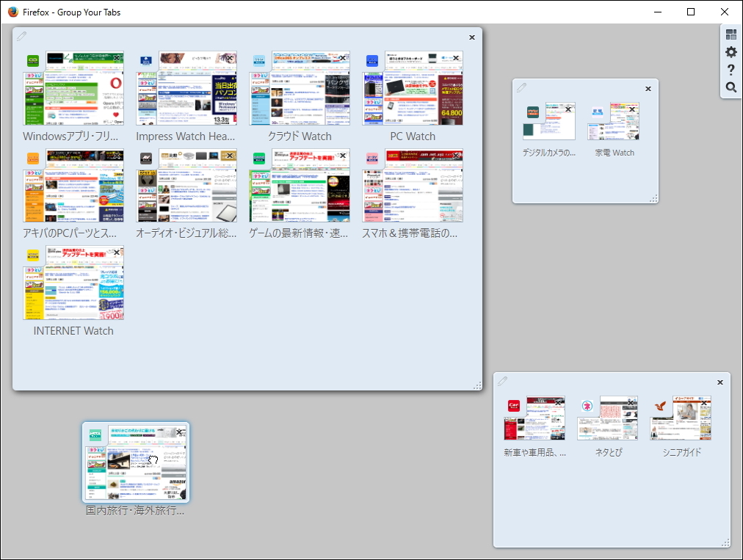Open the settings gear icon
Image resolution: width=743 pixels, height=560 pixels.
pos(731,52)
